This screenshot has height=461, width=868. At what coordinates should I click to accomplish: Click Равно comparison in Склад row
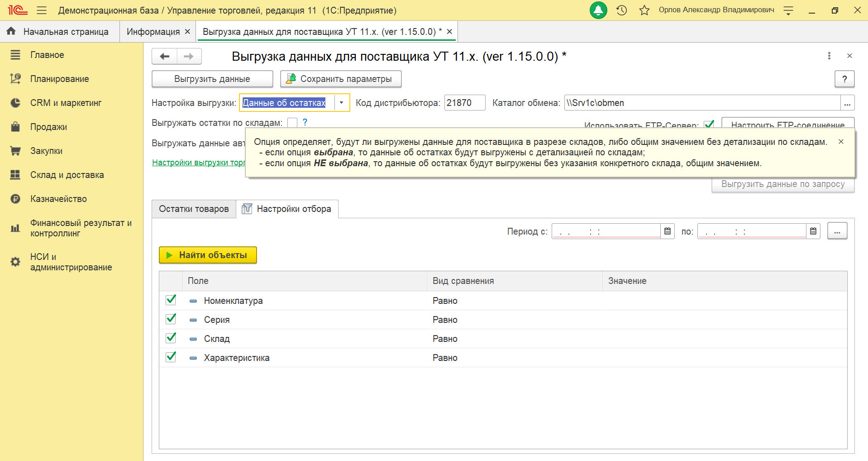445,339
